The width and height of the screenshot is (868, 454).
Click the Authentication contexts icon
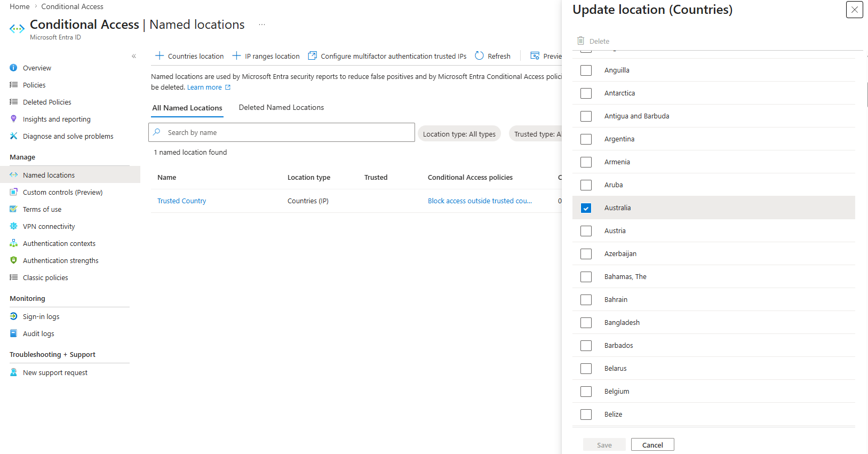coord(13,243)
